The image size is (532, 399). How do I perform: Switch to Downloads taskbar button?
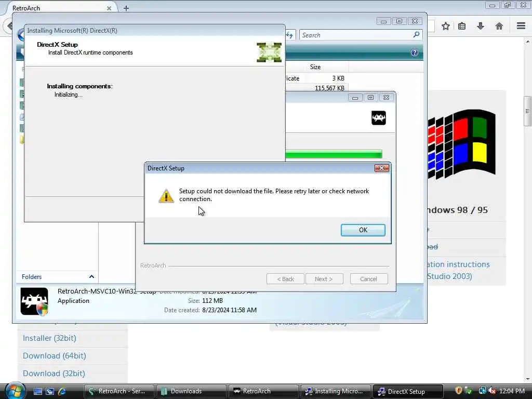coord(191,391)
